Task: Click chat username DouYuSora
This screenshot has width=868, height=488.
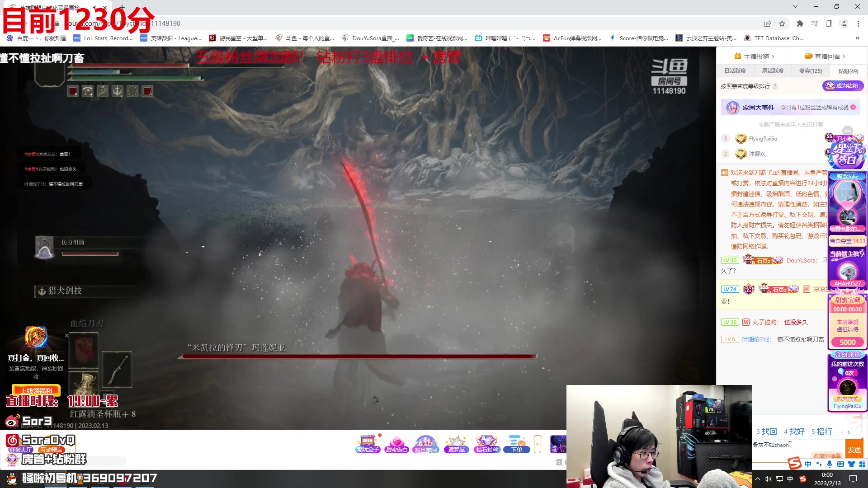Action: (x=802, y=261)
